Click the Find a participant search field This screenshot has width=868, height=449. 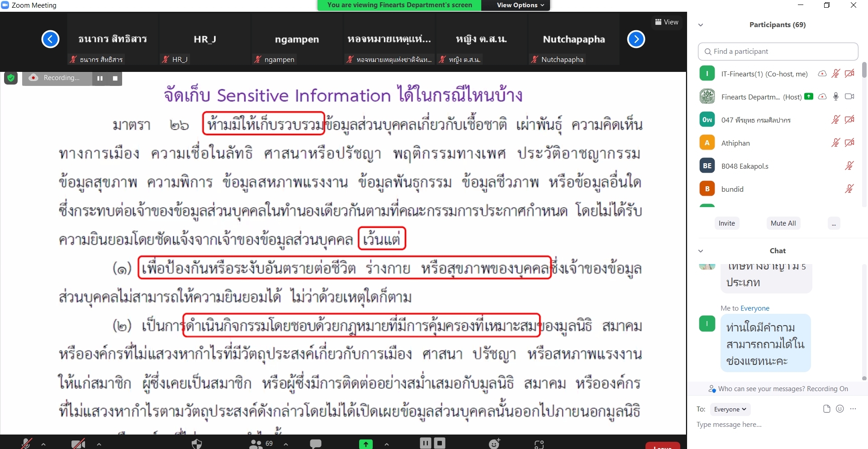778,52
